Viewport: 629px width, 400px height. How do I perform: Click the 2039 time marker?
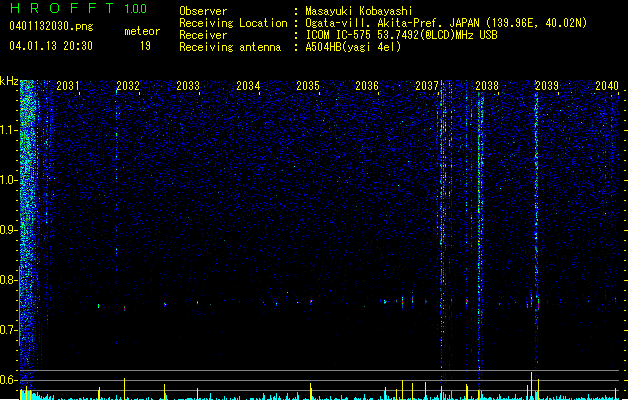click(x=547, y=85)
